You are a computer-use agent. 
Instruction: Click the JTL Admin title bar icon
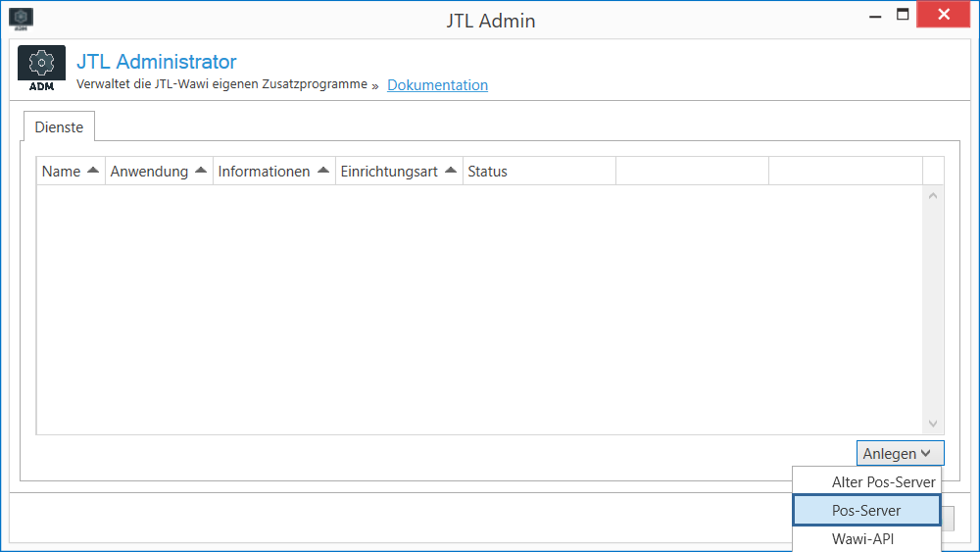point(22,19)
